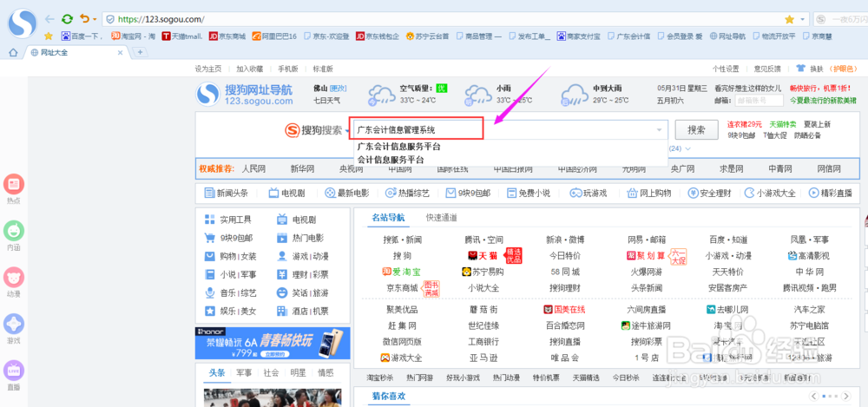This screenshot has height=407, width=868.
Task: Switch to the 军事 news tab
Action: click(244, 372)
